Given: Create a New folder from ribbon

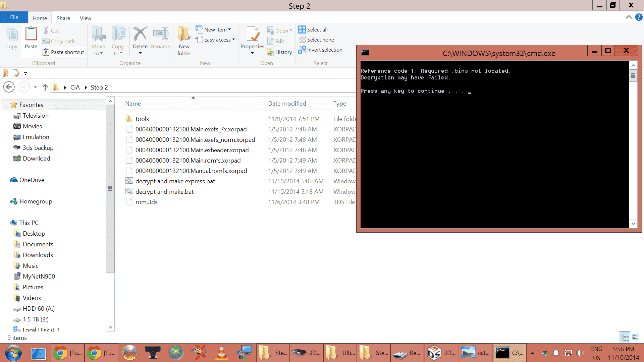Looking at the screenshot, I should (x=184, y=41).
